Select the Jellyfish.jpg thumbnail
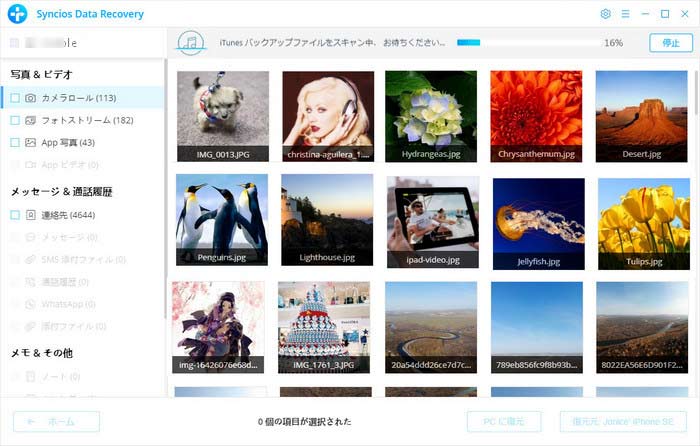Screen dimensions: 700x446 click(538, 224)
